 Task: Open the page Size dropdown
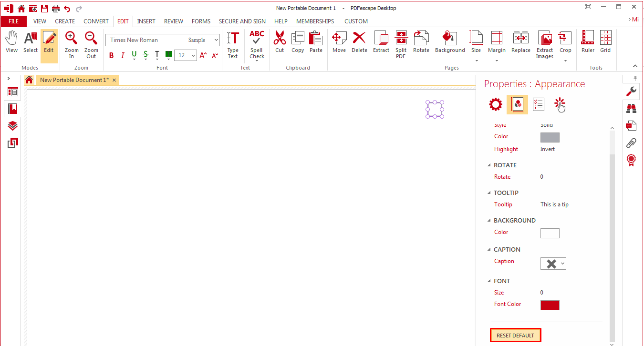tap(476, 61)
